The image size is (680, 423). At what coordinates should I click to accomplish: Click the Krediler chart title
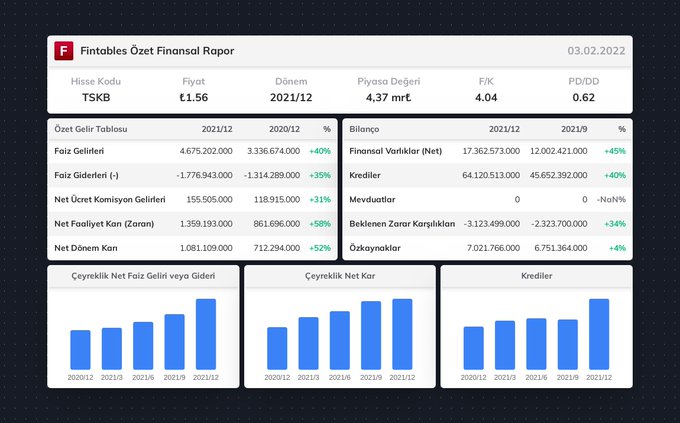(x=536, y=276)
